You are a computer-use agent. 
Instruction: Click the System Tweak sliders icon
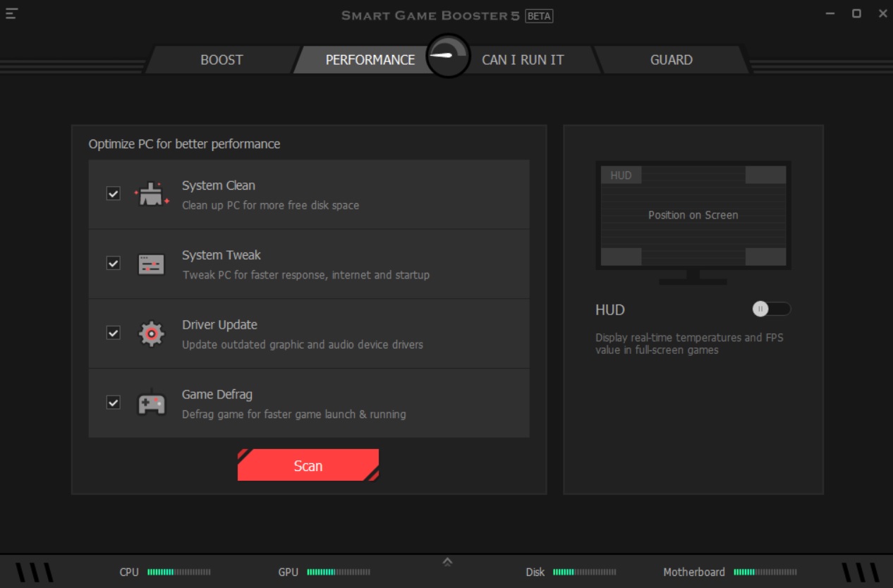pos(152,264)
